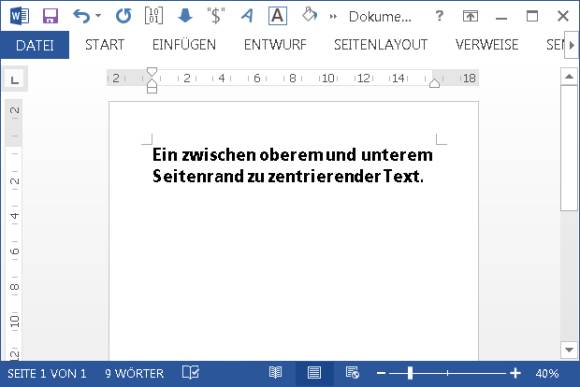Open zoom dialog via 40% label
This screenshot has height=387, width=580.
547,374
